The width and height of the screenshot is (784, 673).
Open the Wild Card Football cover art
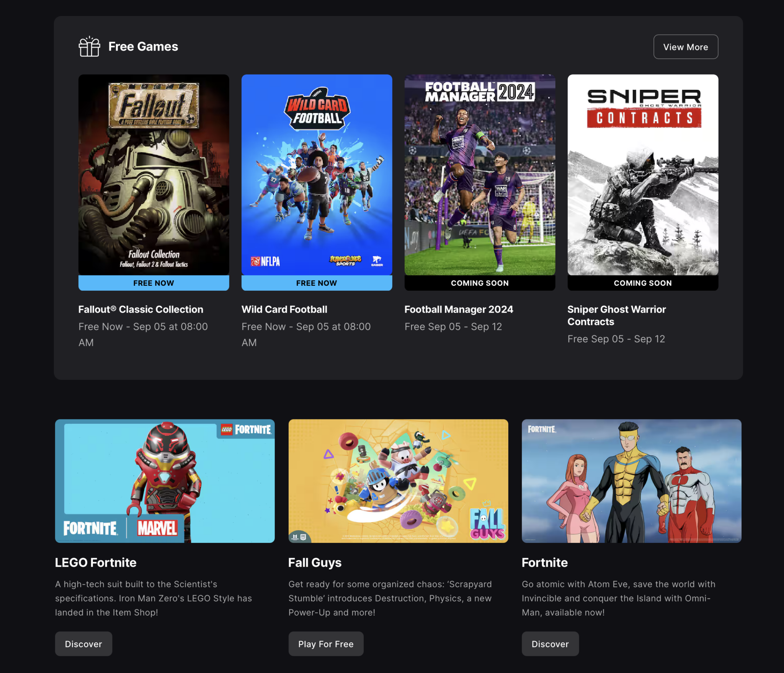point(317,174)
